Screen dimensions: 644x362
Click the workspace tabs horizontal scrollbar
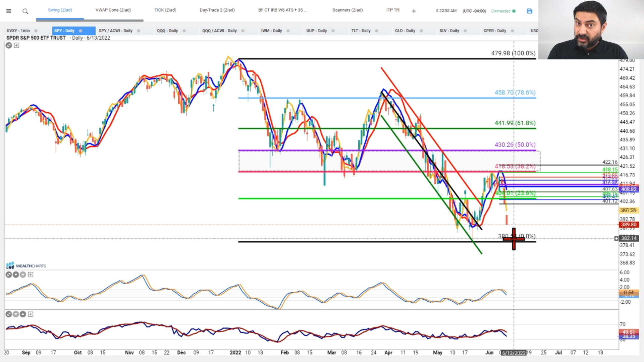(x=90, y=20)
